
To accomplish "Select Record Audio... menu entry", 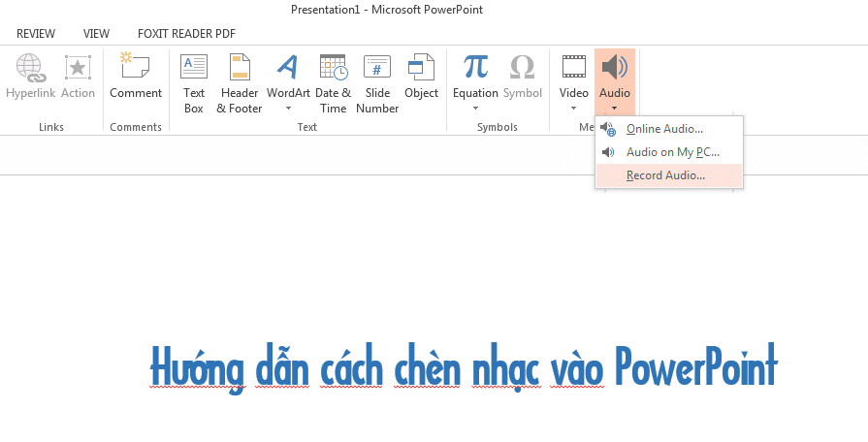I will 669,175.
